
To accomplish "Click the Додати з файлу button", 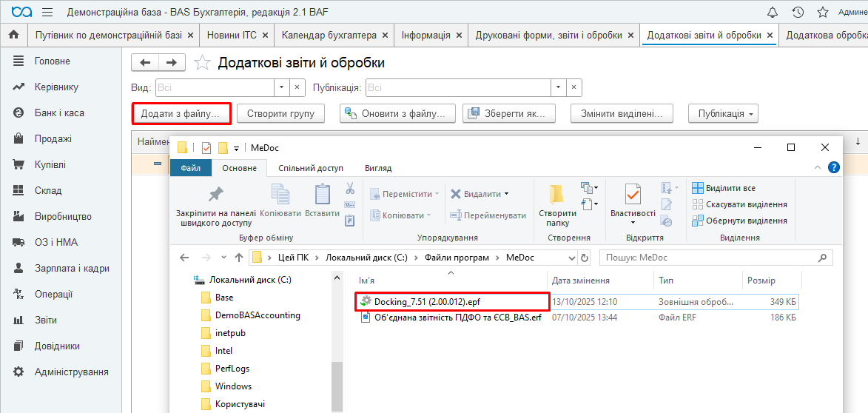I will [x=181, y=114].
